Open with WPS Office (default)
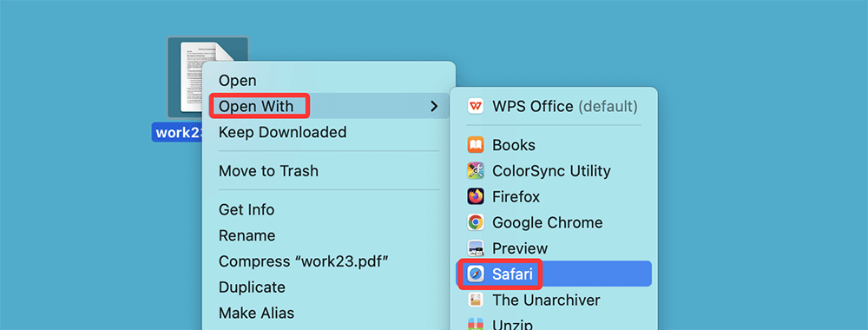 click(x=565, y=106)
